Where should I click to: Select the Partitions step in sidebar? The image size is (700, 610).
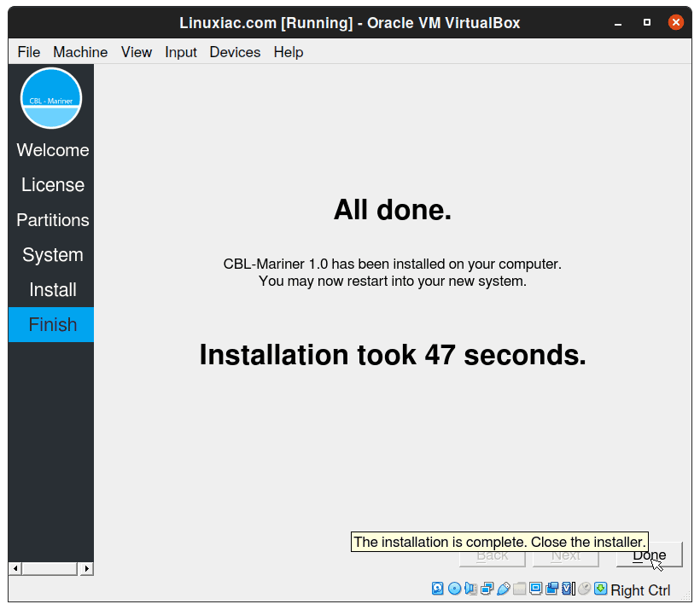(x=53, y=220)
